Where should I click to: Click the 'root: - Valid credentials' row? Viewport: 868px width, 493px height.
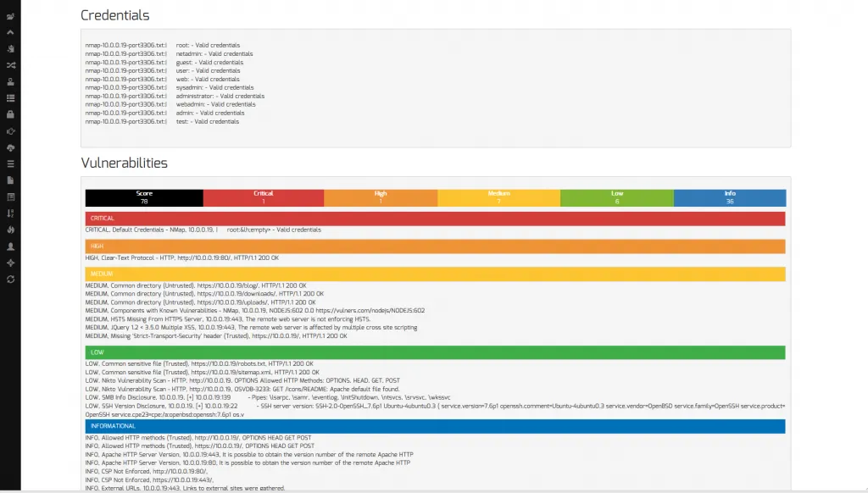[162, 46]
